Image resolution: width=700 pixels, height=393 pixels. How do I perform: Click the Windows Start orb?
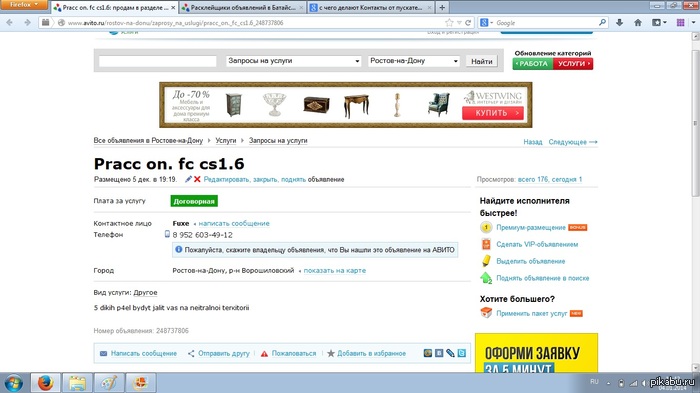[x=13, y=383]
